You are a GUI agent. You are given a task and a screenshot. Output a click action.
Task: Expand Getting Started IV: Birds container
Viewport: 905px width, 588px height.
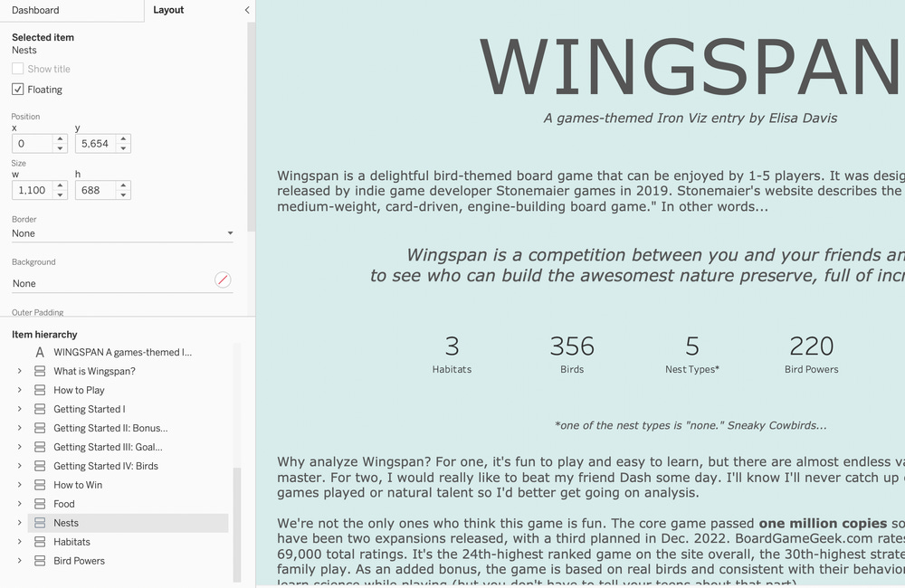[19, 466]
